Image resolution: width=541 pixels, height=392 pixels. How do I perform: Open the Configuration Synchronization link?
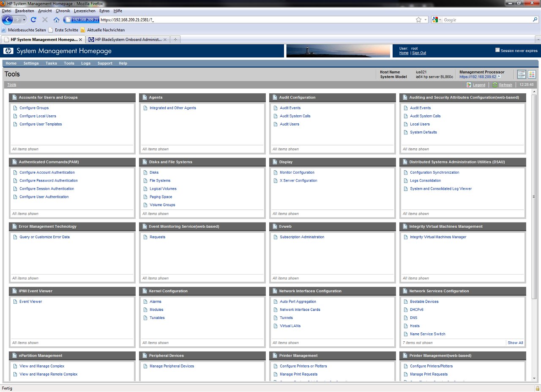[x=434, y=172]
